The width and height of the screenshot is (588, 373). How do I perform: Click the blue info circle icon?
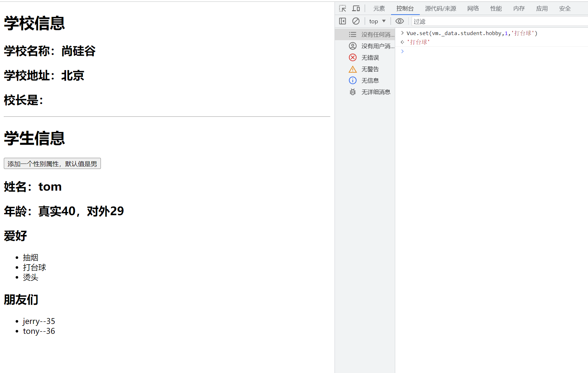(x=352, y=80)
